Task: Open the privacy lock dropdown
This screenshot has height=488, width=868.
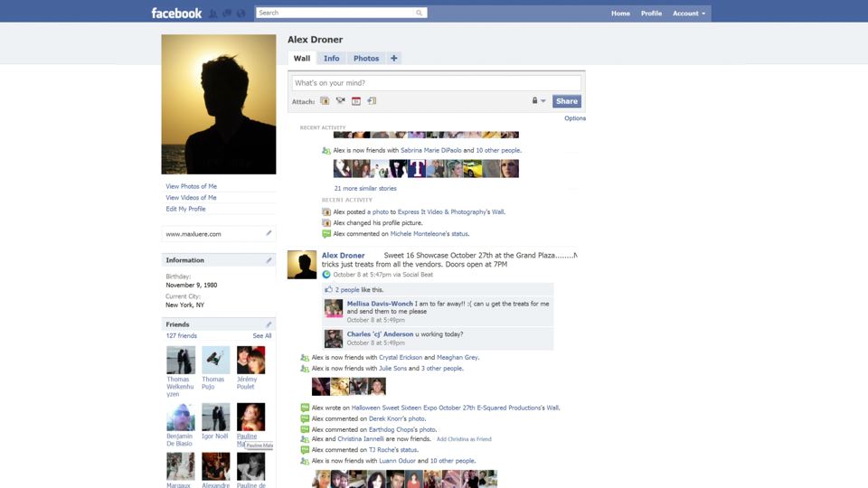Action: click(539, 100)
